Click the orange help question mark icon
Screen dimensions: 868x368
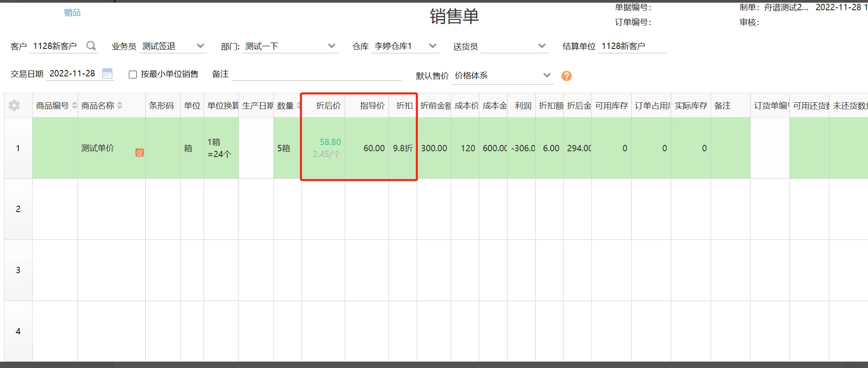[566, 76]
